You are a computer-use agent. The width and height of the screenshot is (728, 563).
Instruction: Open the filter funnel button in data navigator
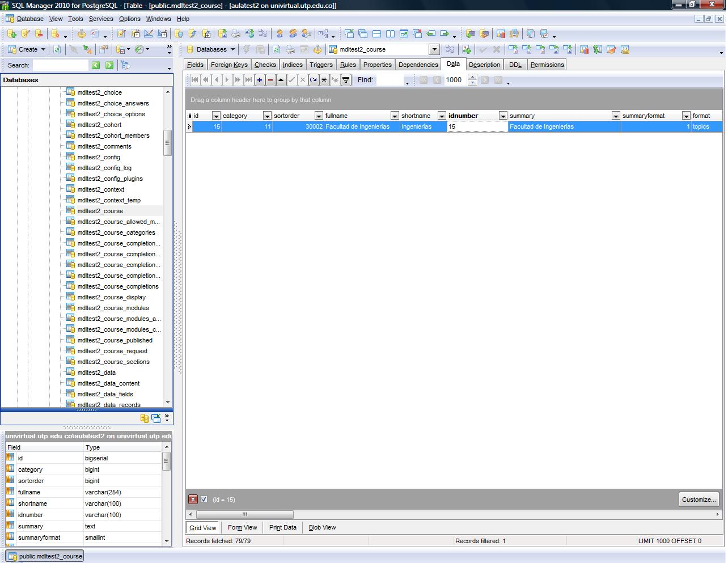click(x=346, y=80)
